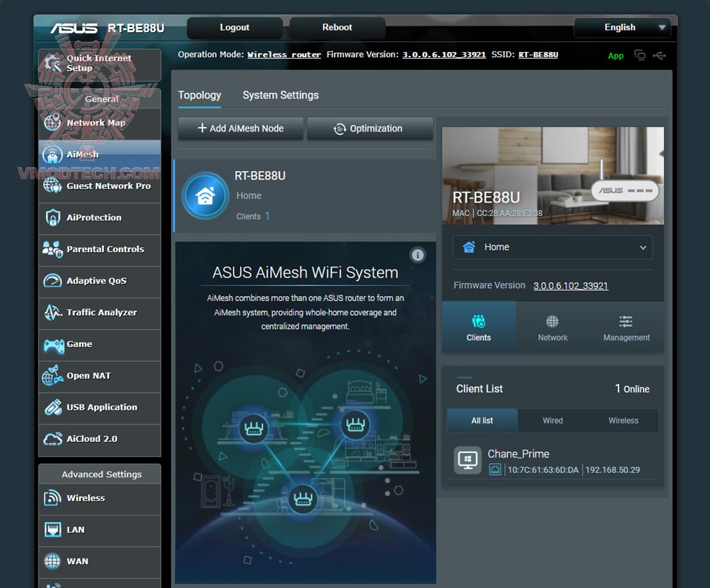Open Parental Controls people icon

pos(53,249)
